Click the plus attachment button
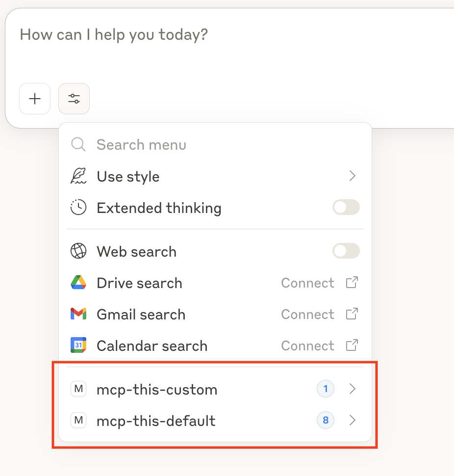Screen dimensions: 454x476 [35, 99]
